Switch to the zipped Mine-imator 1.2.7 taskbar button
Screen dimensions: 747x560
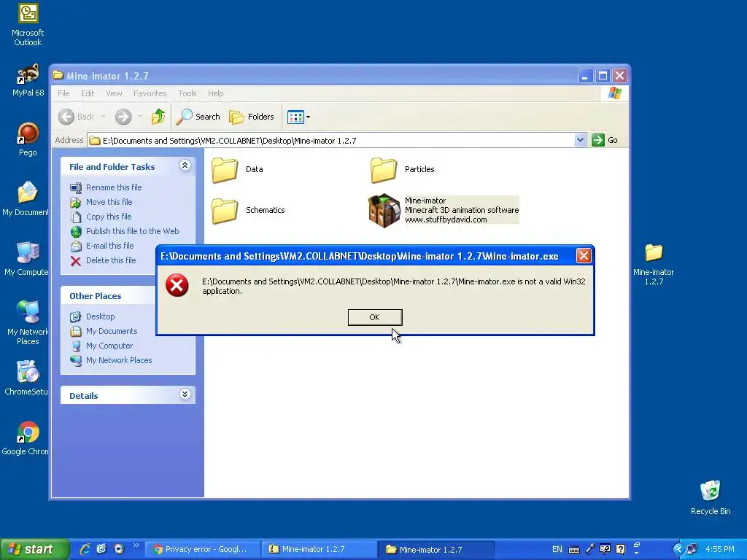320,549
